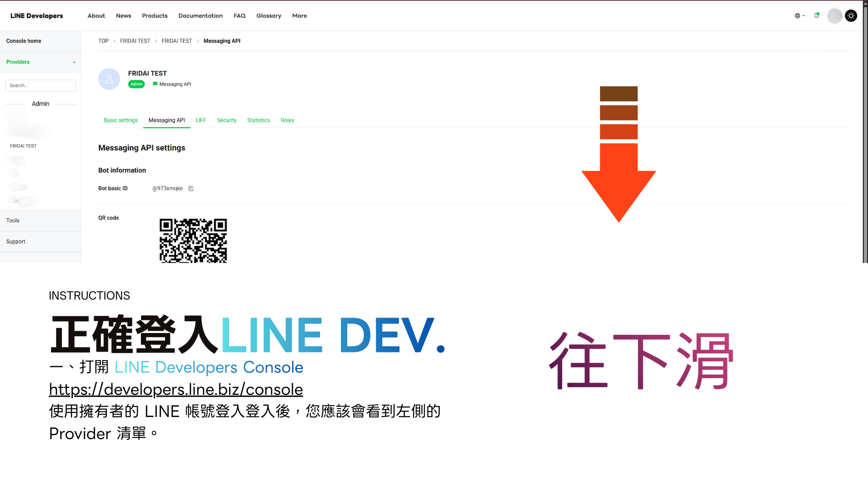868x488 pixels.
Task: Open the developers.line.biz/console link
Action: (x=176, y=389)
